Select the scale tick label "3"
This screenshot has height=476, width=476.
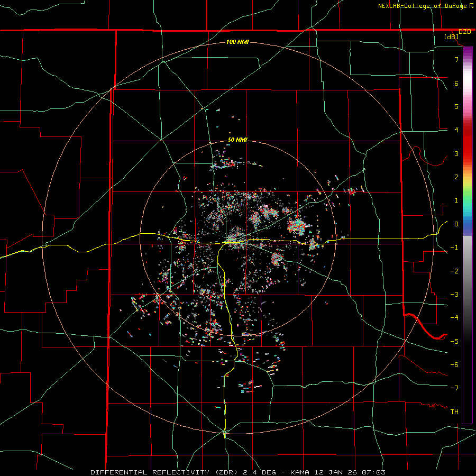pos(456,153)
